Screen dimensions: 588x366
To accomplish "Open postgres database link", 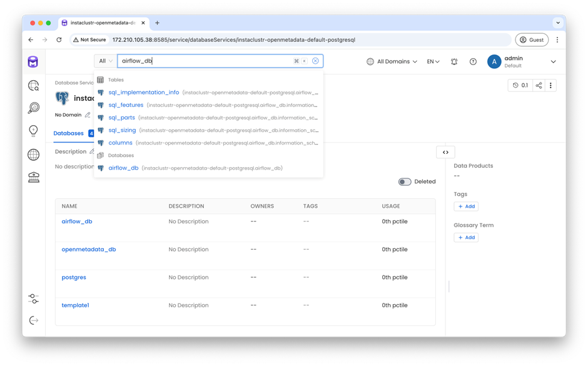I will [x=74, y=278].
